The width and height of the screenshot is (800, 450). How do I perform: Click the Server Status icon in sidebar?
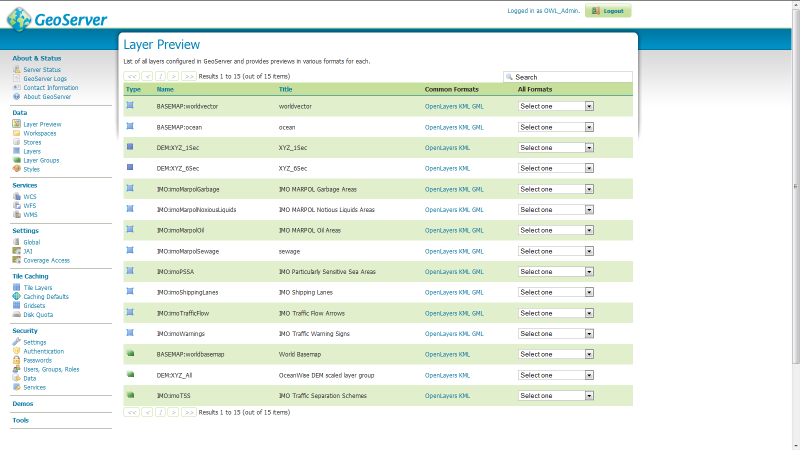[x=17, y=69]
